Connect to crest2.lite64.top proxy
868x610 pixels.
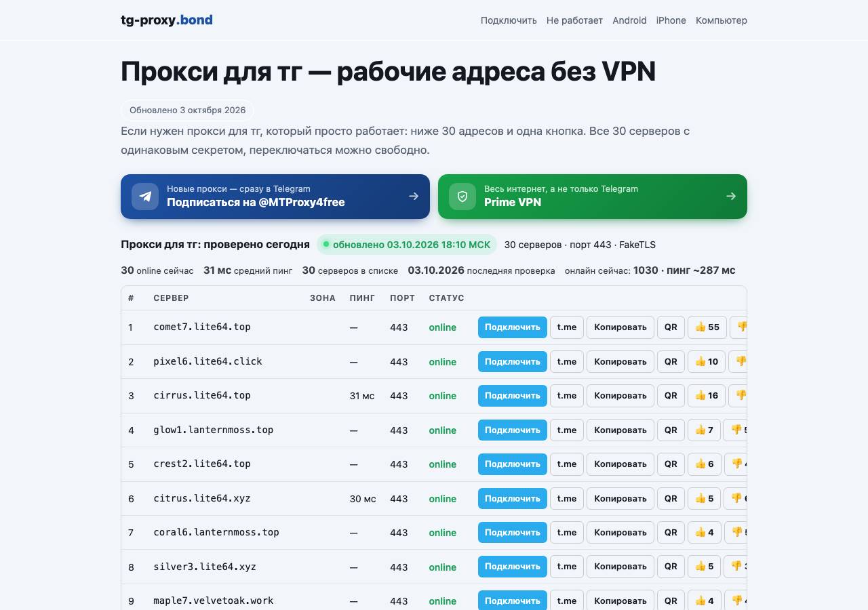coord(513,464)
